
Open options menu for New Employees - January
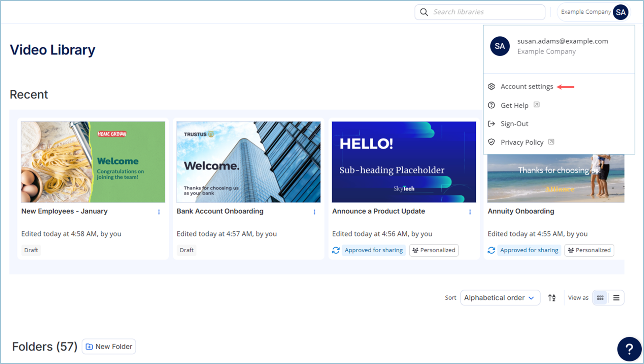click(x=159, y=212)
